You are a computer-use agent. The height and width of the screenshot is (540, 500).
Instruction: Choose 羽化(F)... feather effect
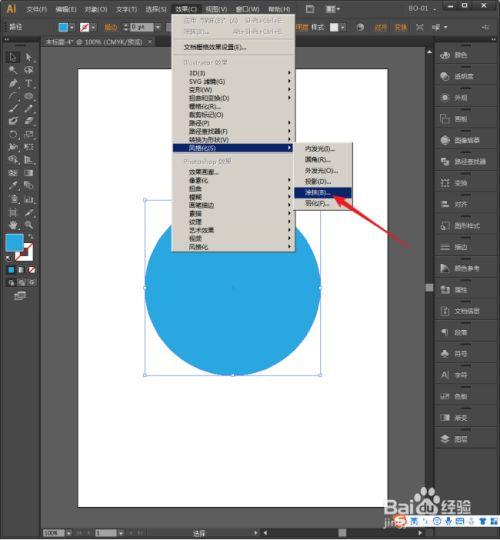click(323, 204)
